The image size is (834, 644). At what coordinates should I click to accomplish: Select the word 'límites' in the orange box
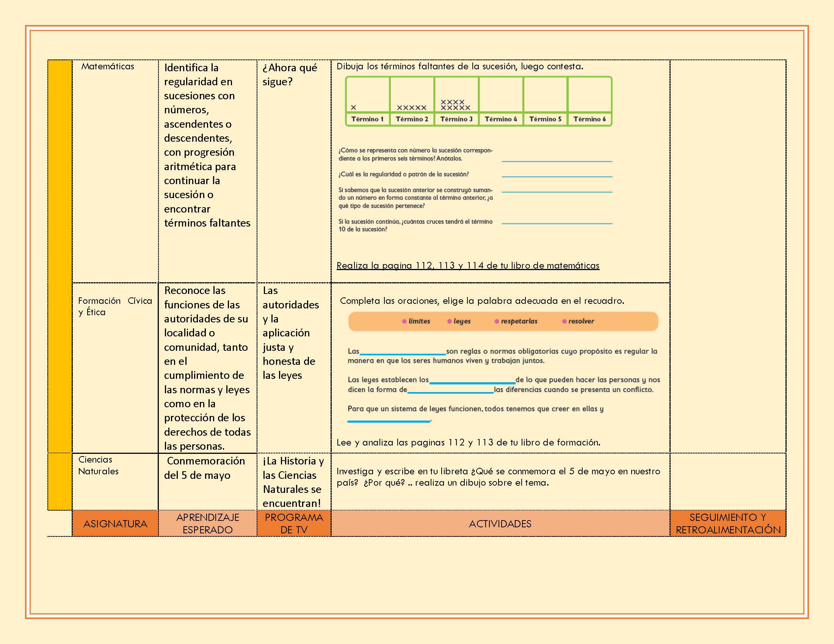(x=419, y=321)
